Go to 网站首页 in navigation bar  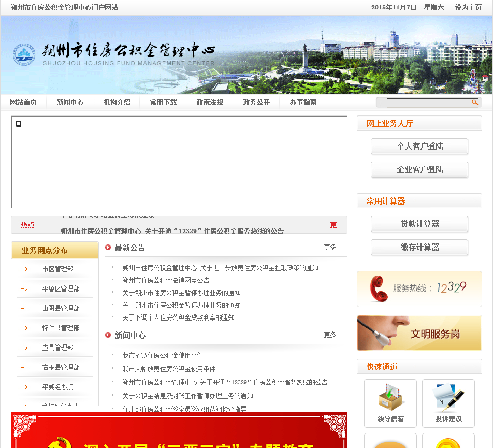(23, 102)
